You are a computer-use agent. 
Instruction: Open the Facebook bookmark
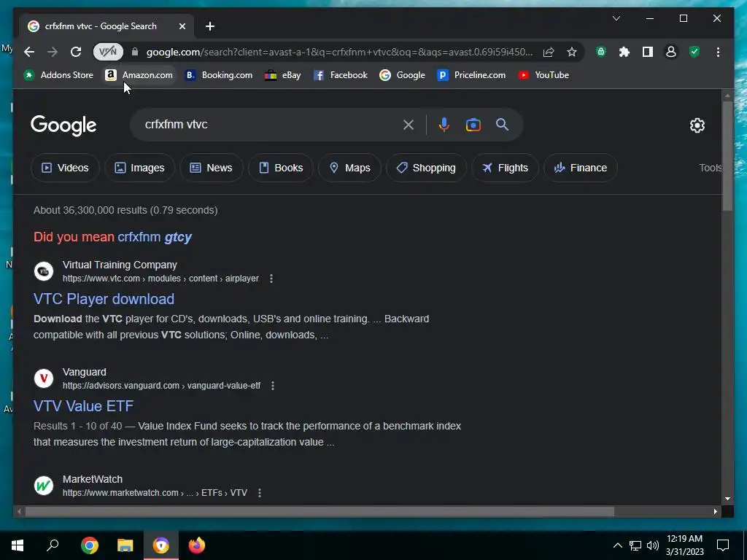[x=341, y=75]
